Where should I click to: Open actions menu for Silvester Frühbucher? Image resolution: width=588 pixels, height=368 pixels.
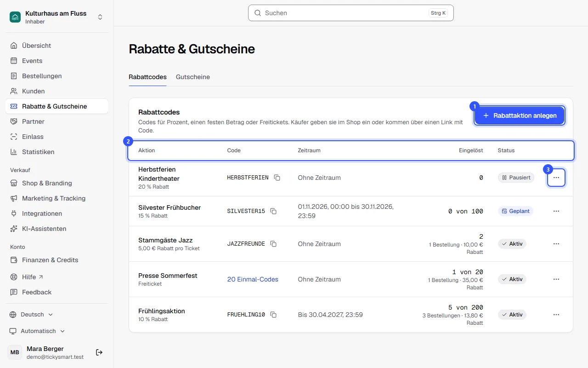pyautogui.click(x=556, y=211)
